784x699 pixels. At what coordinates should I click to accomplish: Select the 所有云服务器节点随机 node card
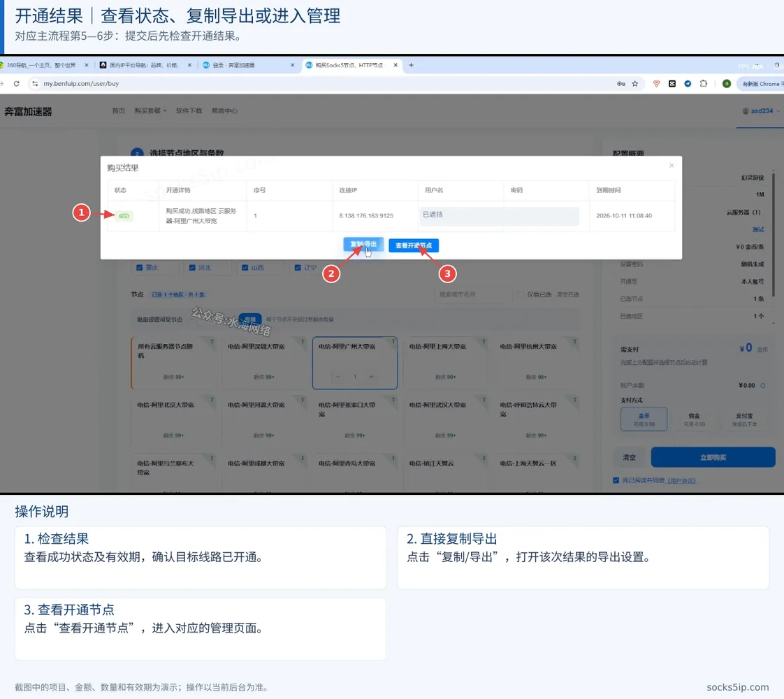point(173,363)
